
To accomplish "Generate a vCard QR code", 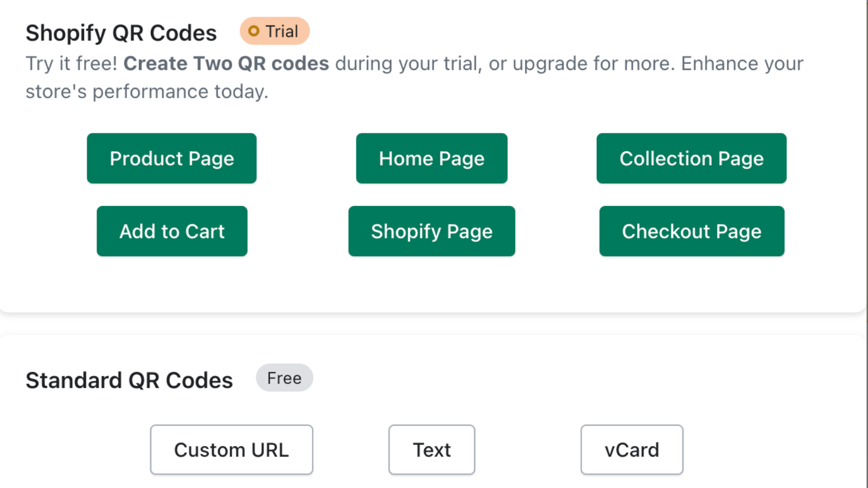I will (631, 450).
